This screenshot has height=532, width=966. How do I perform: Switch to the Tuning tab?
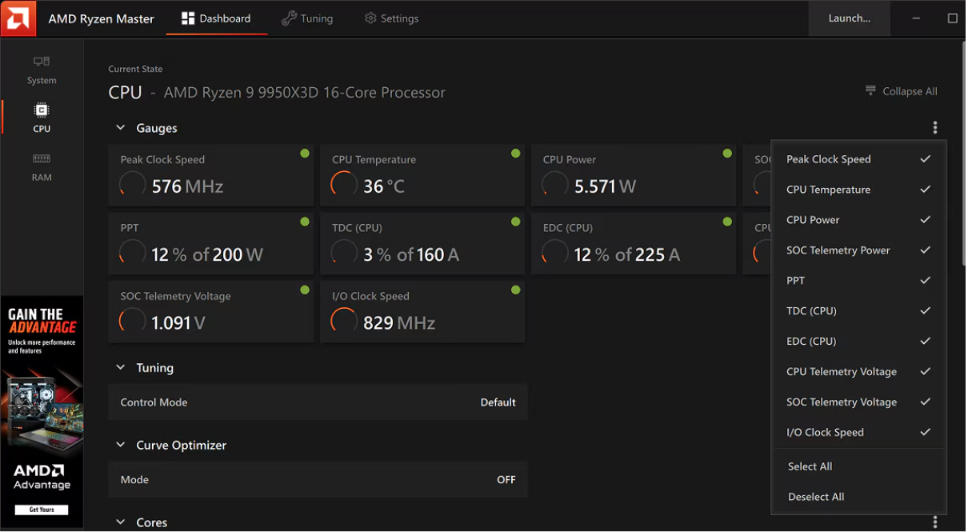point(307,18)
